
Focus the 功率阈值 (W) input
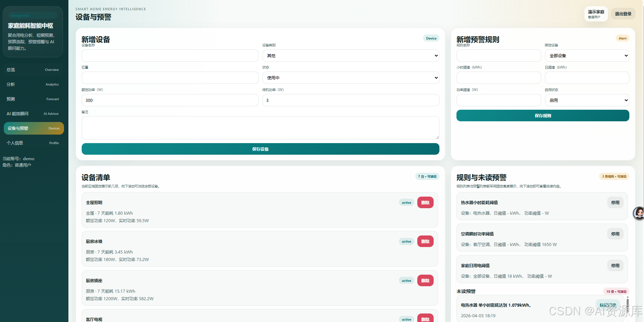[x=499, y=100]
